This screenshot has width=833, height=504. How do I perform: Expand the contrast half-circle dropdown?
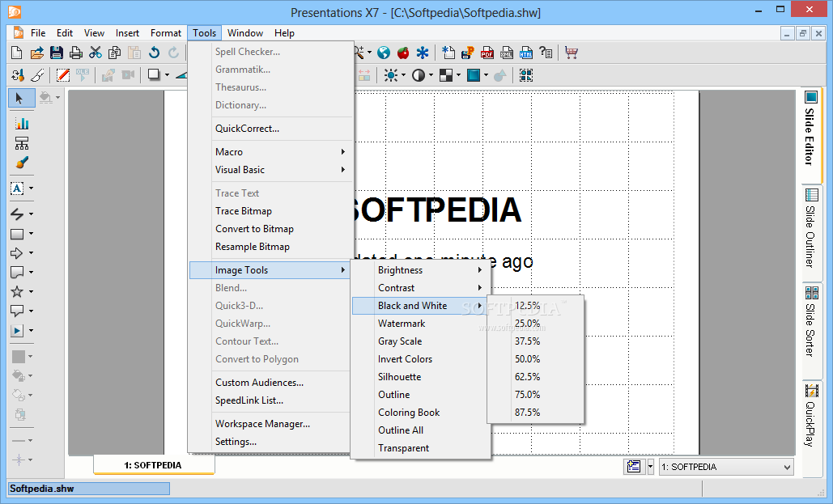pos(431,75)
